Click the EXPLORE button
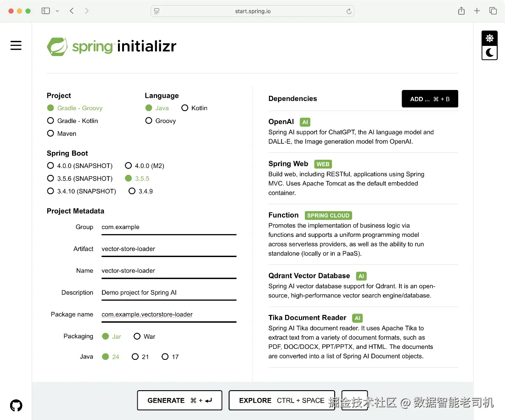The width and height of the screenshot is (505, 420). [x=281, y=400]
